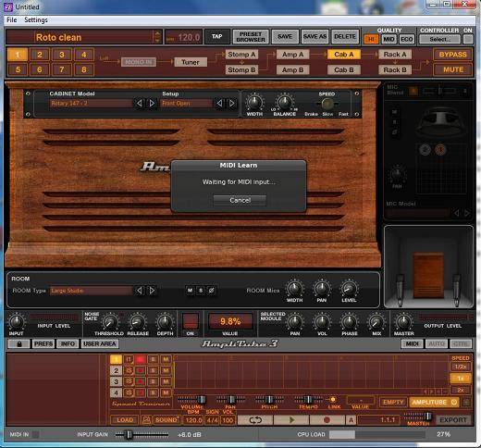Viewport: 481px width, 448px height.
Task: Click the A marker button in transport
Action: [x=351, y=420]
